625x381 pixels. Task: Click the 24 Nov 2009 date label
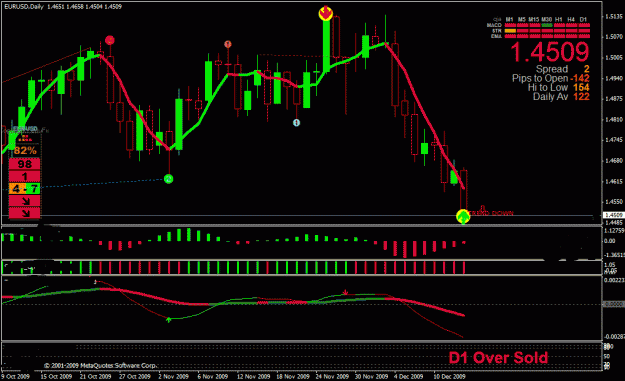pyautogui.click(x=332, y=376)
